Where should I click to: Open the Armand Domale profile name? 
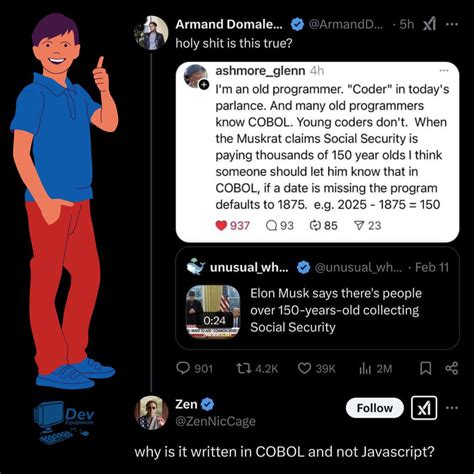coord(229,24)
